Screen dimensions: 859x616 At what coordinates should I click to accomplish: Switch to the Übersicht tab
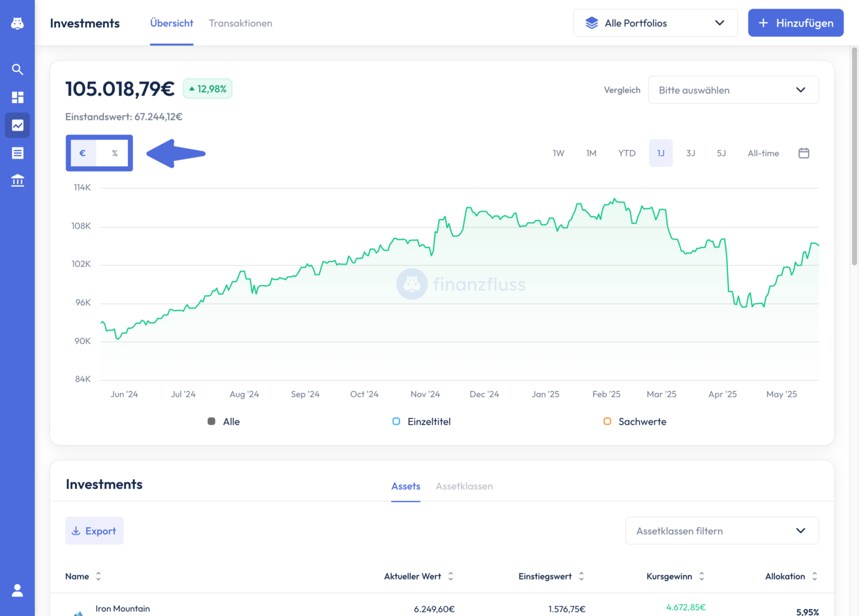tap(172, 23)
